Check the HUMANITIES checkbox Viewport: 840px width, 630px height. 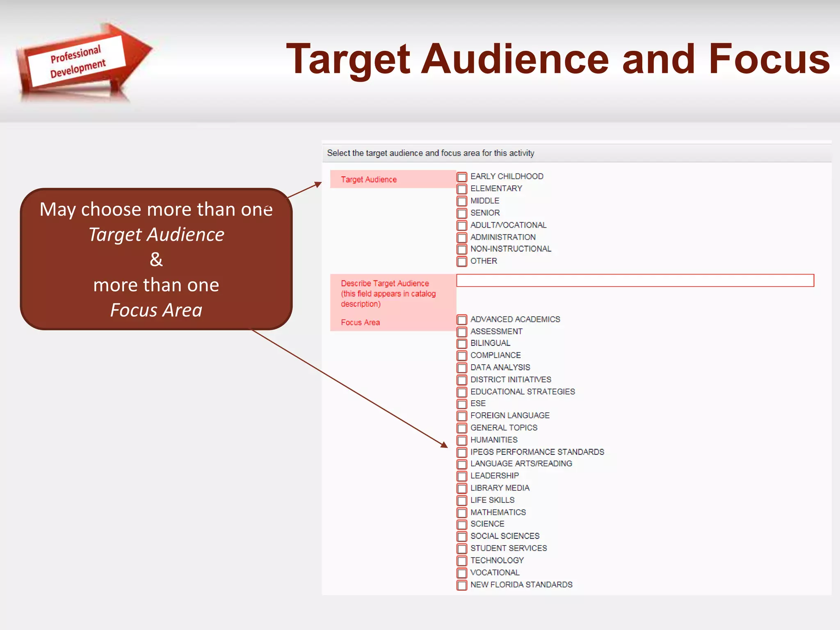[x=462, y=441]
